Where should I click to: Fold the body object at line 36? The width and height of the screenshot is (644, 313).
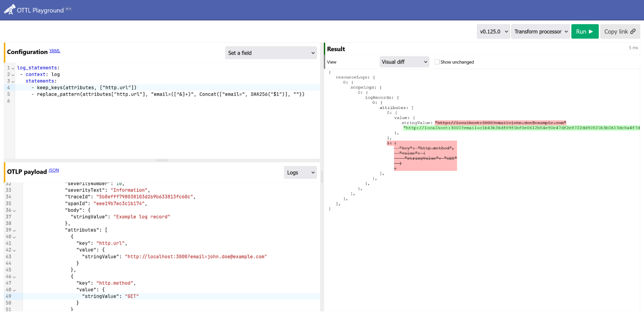tap(14, 210)
